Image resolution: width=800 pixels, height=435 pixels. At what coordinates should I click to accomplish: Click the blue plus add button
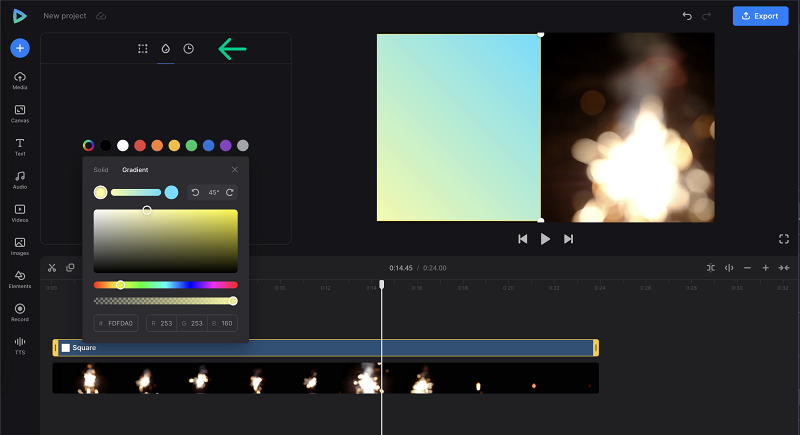pos(20,48)
